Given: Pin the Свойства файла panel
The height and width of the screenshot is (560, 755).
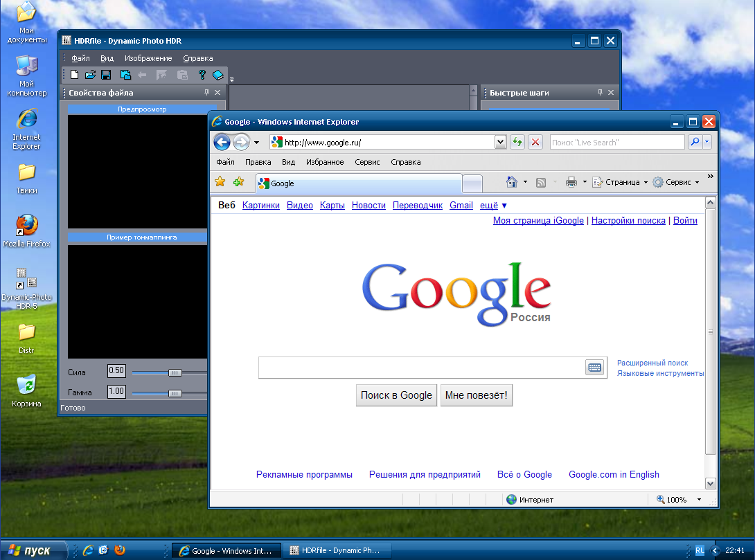Looking at the screenshot, I should (x=206, y=92).
